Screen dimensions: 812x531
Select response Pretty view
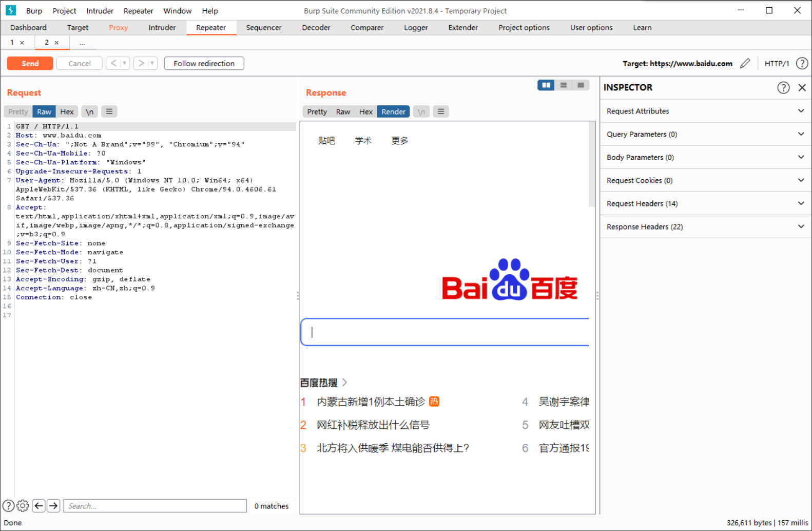pos(317,111)
